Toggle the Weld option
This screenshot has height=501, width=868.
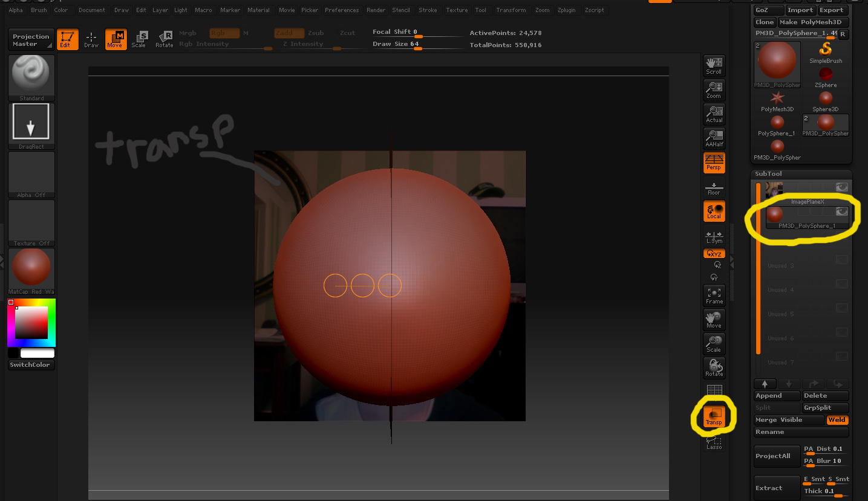point(837,420)
